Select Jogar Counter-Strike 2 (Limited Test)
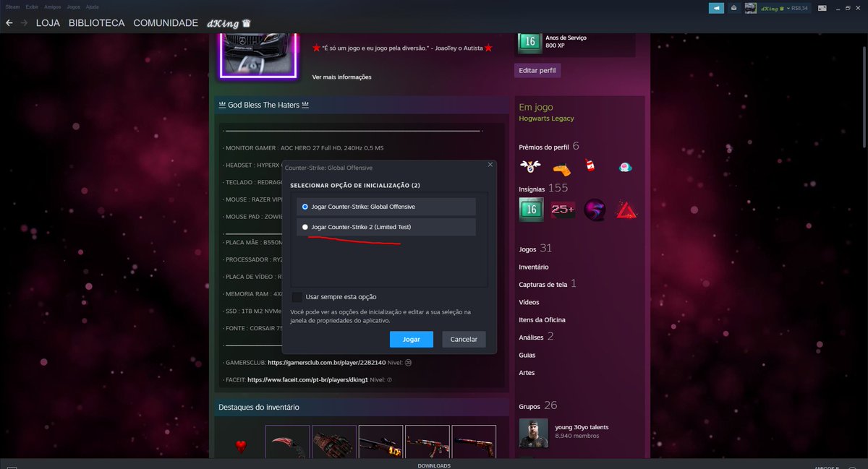This screenshot has height=469, width=868. 386,227
